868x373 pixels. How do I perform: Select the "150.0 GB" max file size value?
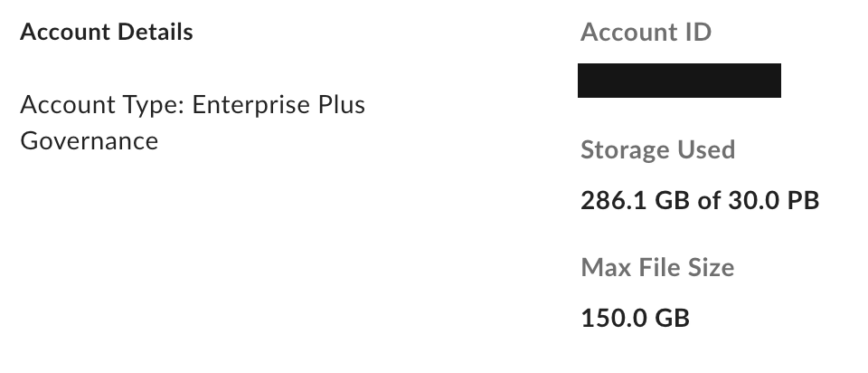(635, 318)
